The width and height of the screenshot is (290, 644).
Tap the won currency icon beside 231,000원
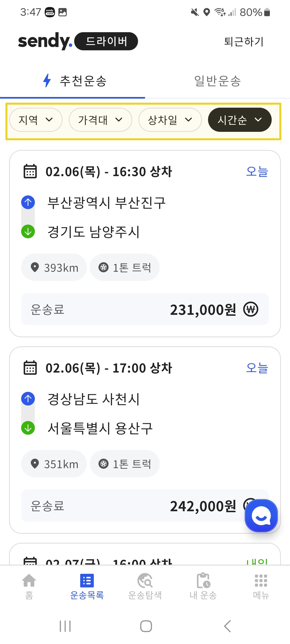pyautogui.click(x=251, y=309)
